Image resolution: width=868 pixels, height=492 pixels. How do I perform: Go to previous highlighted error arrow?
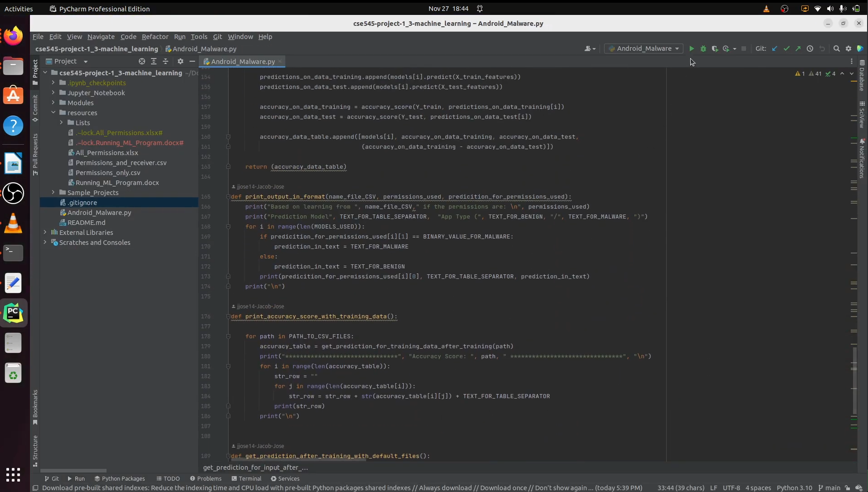click(x=842, y=73)
